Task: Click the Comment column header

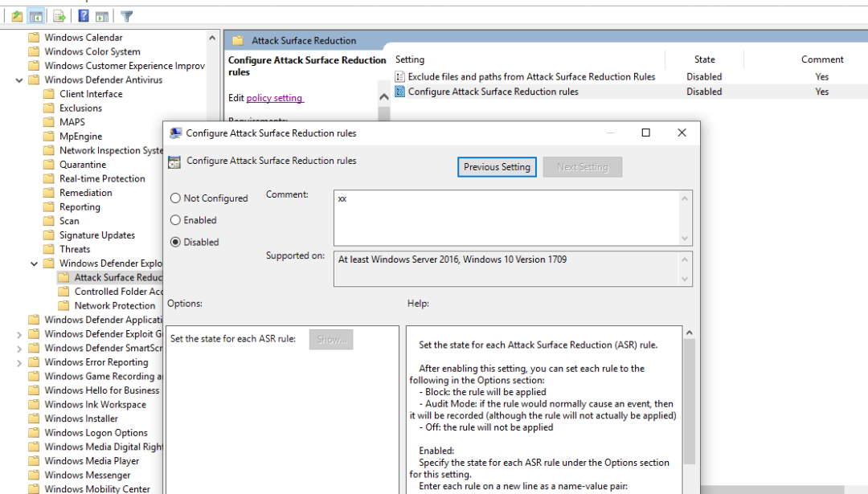Action: (x=822, y=59)
